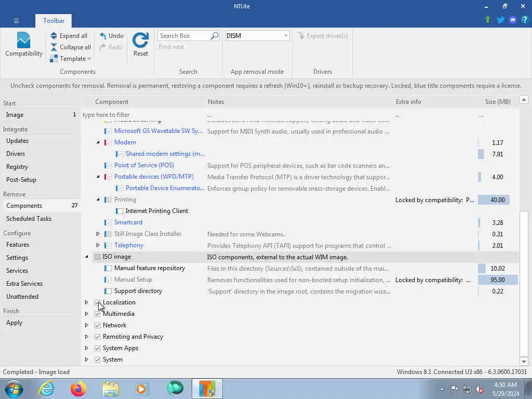The width and height of the screenshot is (532, 399).
Task: Click the green update arrow icon
Action: 488,20
